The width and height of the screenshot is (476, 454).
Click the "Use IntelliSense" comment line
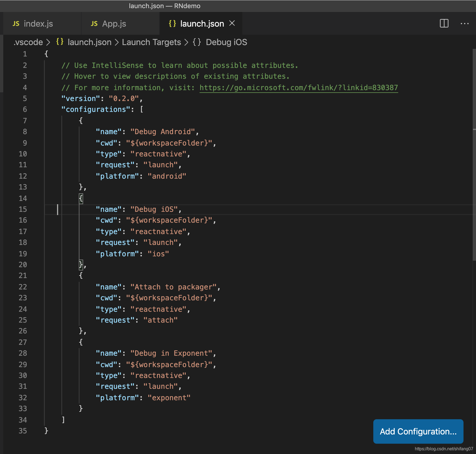180,65
